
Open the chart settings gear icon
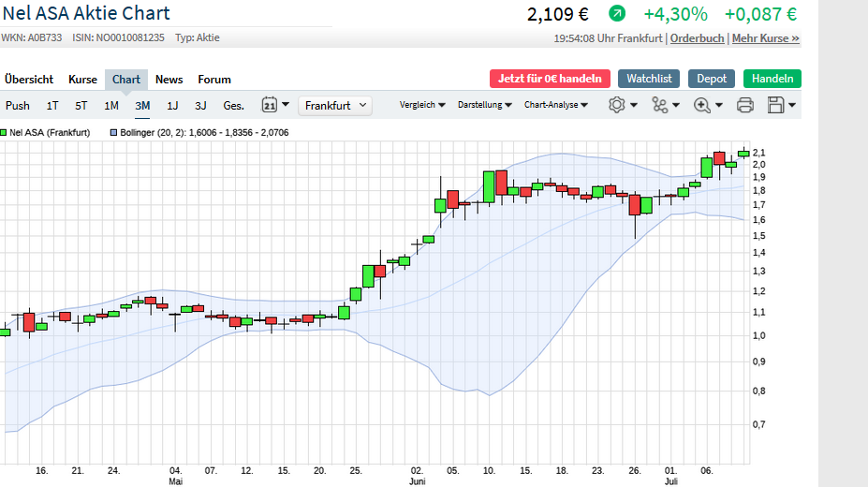617,105
